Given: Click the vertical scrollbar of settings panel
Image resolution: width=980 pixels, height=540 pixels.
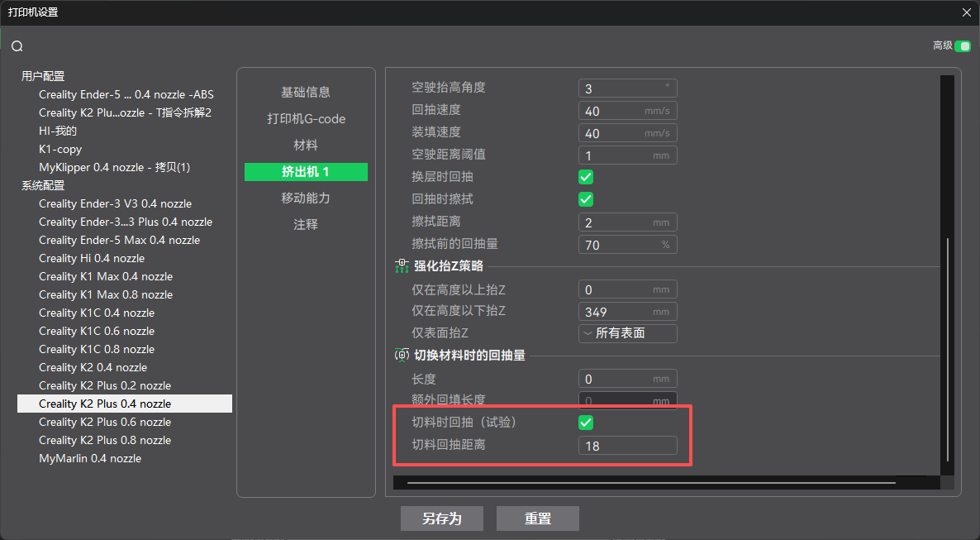Looking at the screenshot, I should click(x=947, y=347).
